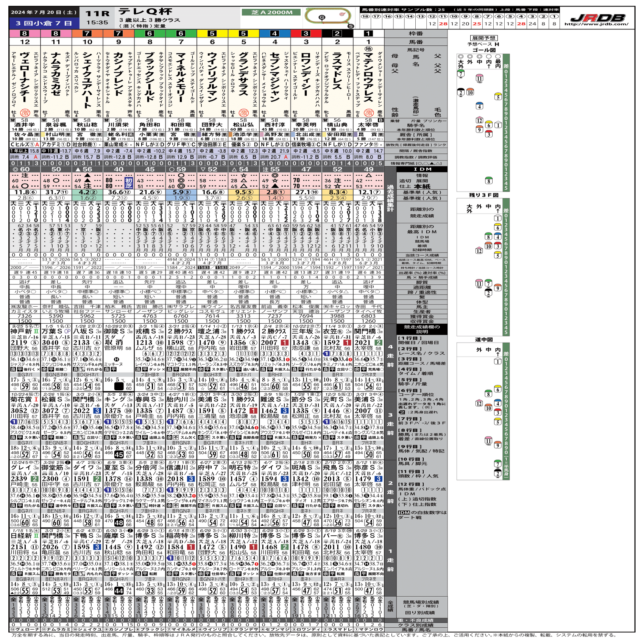Select horse 9 marker in ゴール図
Viewport: 644px width, 644px height.
click(x=479, y=129)
